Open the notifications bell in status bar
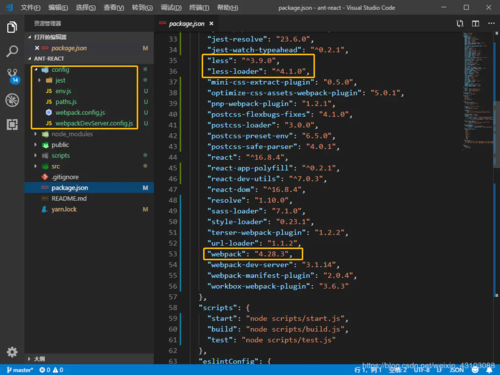 coord(489,370)
